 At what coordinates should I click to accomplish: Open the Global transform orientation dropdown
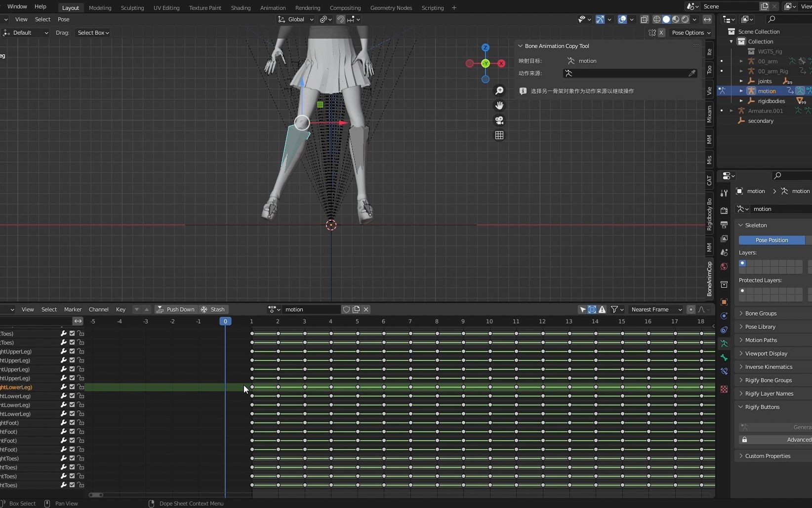point(296,19)
